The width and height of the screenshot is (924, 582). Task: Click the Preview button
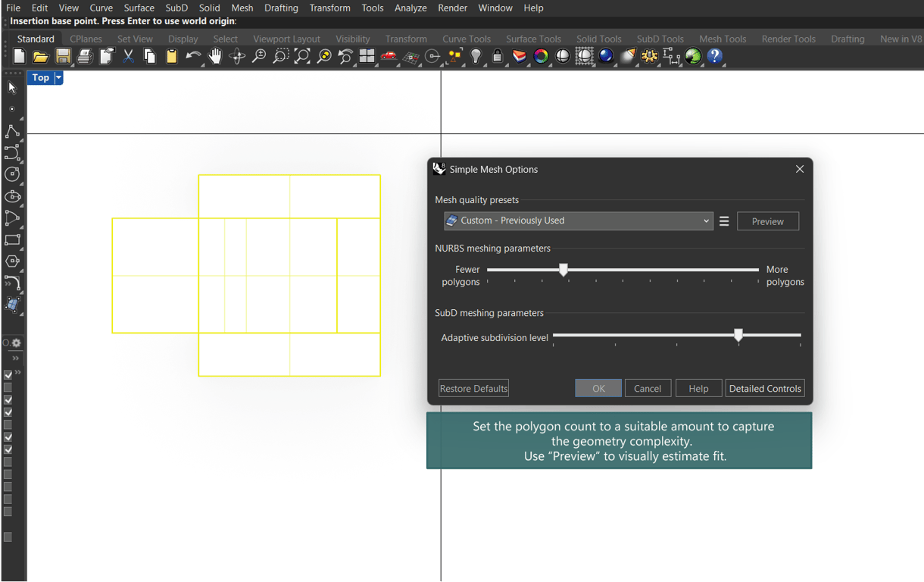click(x=768, y=221)
